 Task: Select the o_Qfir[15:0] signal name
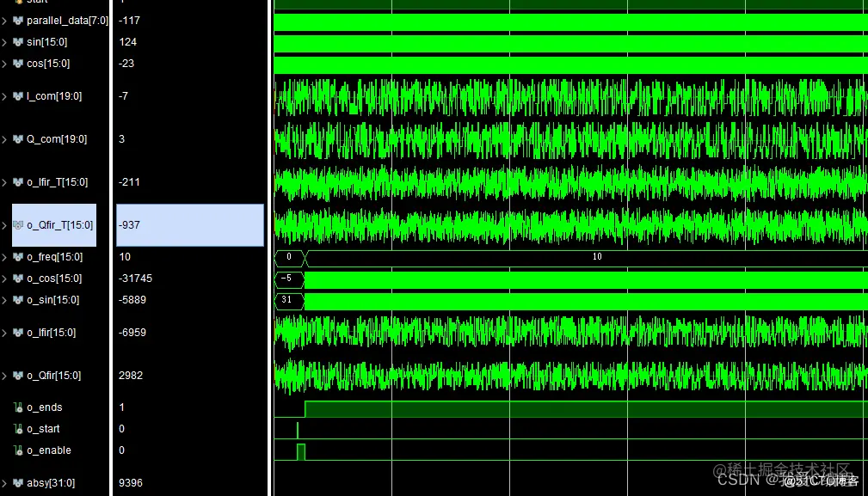coord(53,376)
